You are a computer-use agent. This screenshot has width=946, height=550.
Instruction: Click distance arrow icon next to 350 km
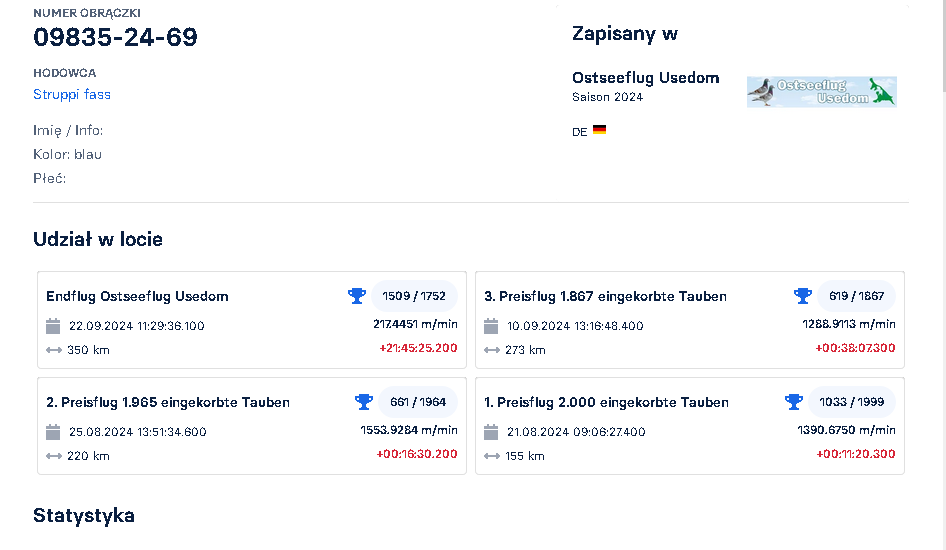pyautogui.click(x=54, y=350)
